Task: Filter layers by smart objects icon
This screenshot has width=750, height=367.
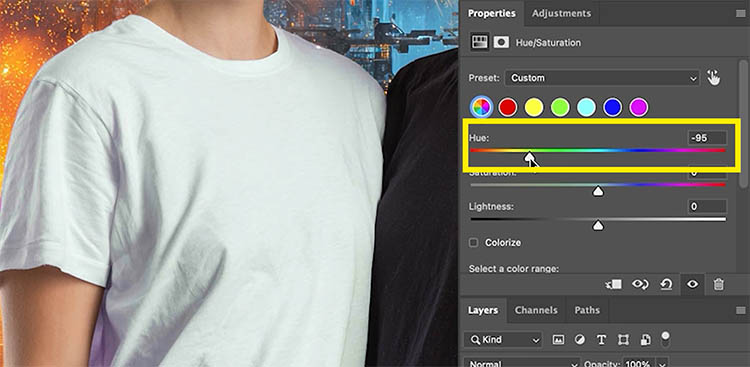Action: coord(645,340)
